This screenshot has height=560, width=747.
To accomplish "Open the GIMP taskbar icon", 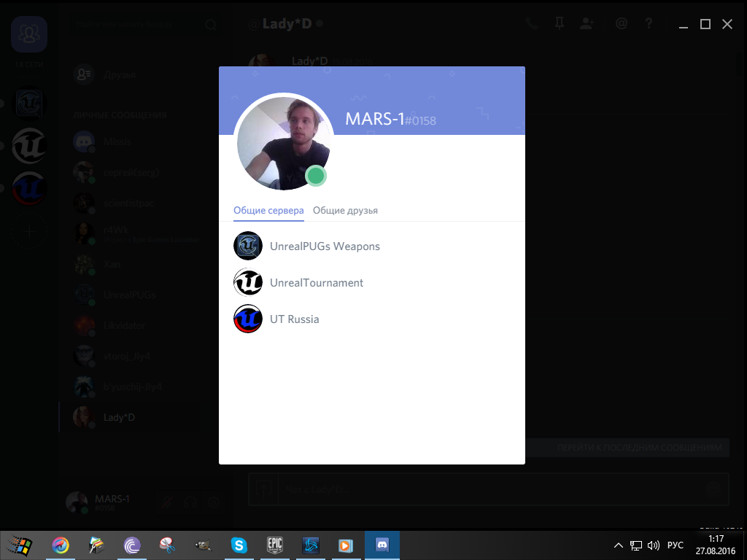I will click(204, 545).
